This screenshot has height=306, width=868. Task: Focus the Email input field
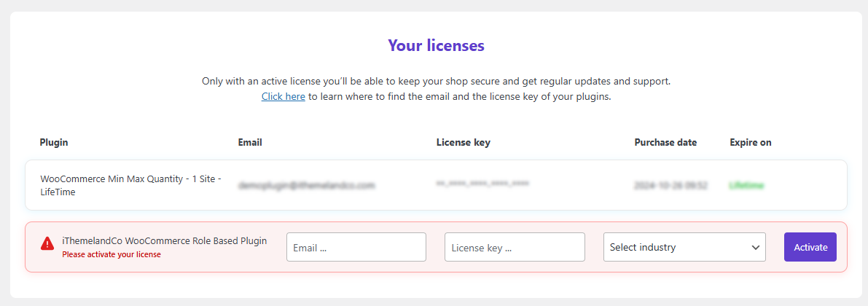point(356,247)
